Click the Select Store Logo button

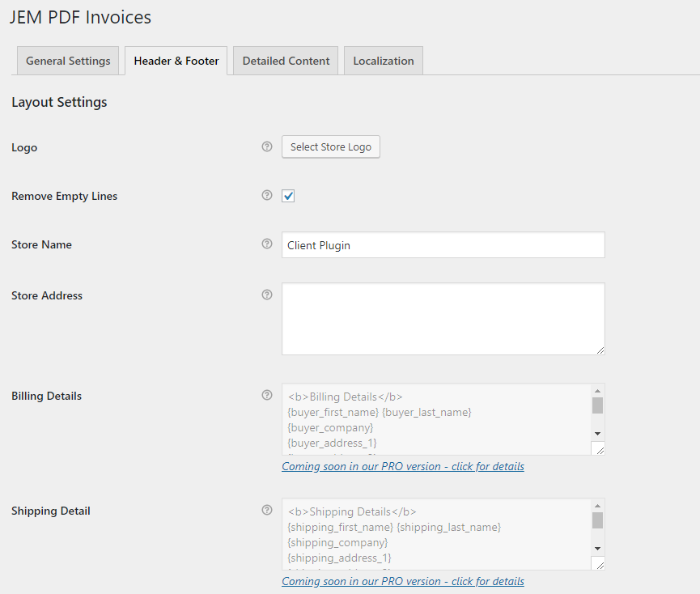pyautogui.click(x=331, y=146)
